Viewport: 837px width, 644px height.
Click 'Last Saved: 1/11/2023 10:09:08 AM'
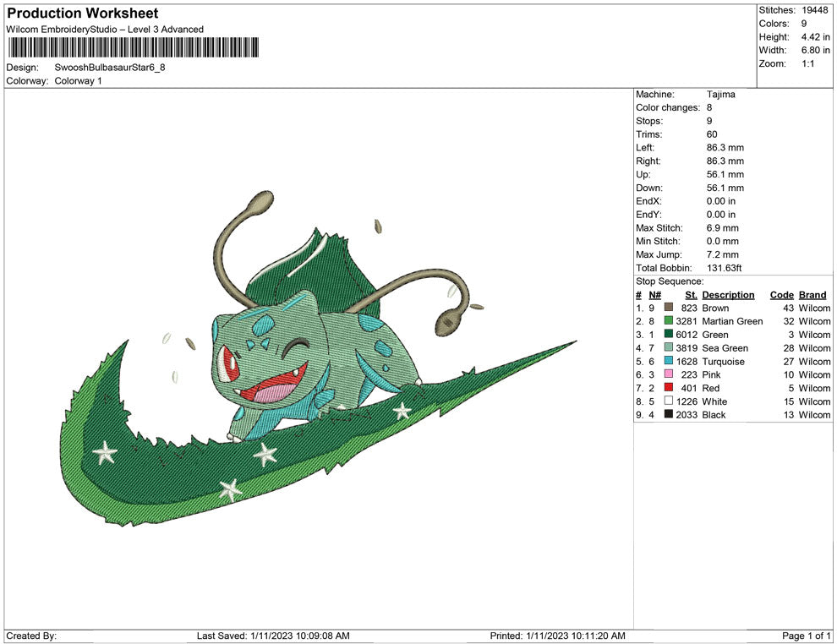273,636
